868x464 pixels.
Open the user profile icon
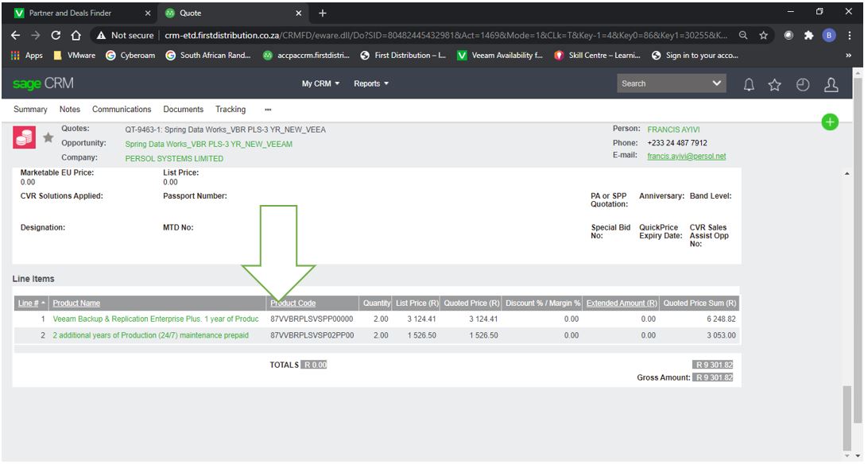click(831, 84)
